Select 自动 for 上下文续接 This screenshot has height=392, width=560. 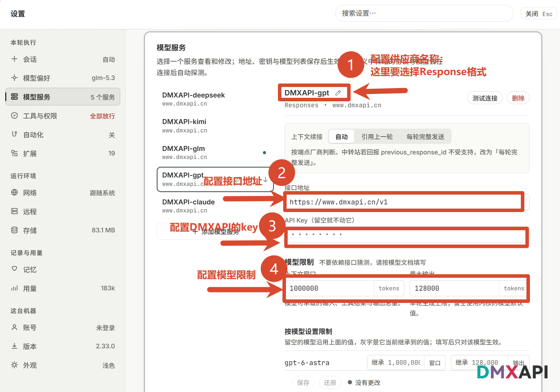pos(342,137)
